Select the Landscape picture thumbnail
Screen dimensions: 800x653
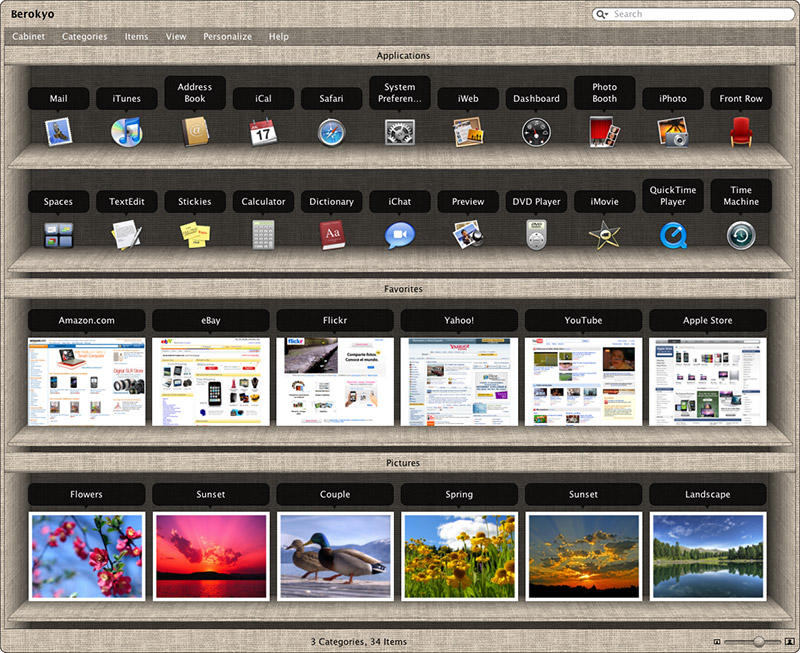(708, 557)
